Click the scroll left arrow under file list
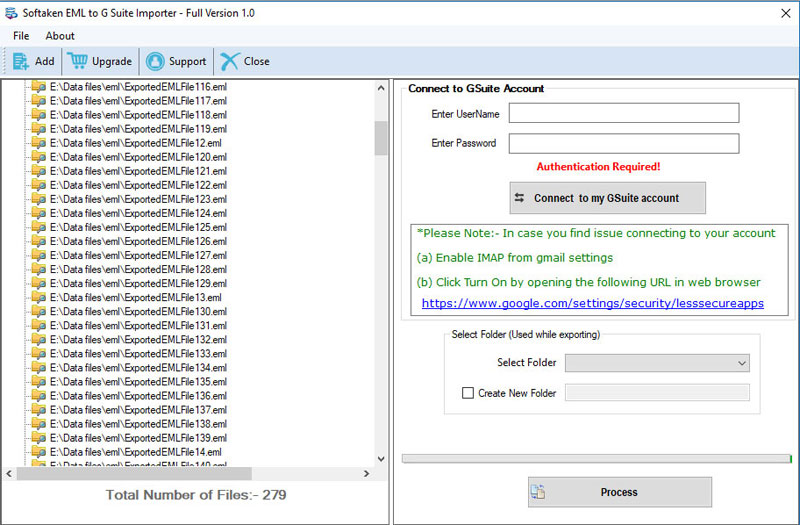 point(9,473)
